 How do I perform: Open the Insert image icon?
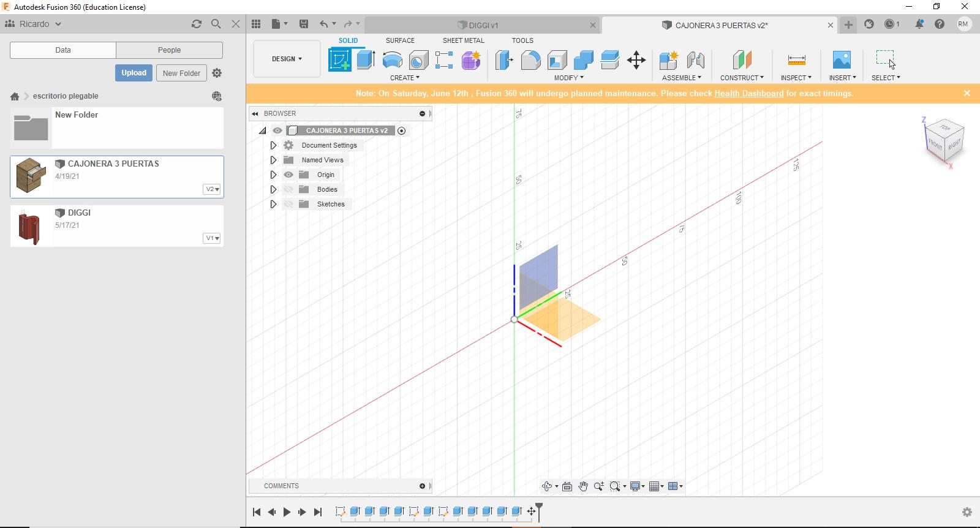point(842,60)
